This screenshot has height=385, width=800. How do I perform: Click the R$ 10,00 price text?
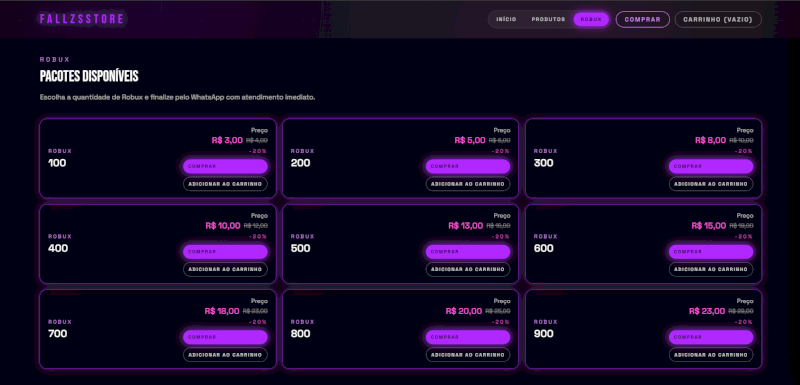(223, 225)
